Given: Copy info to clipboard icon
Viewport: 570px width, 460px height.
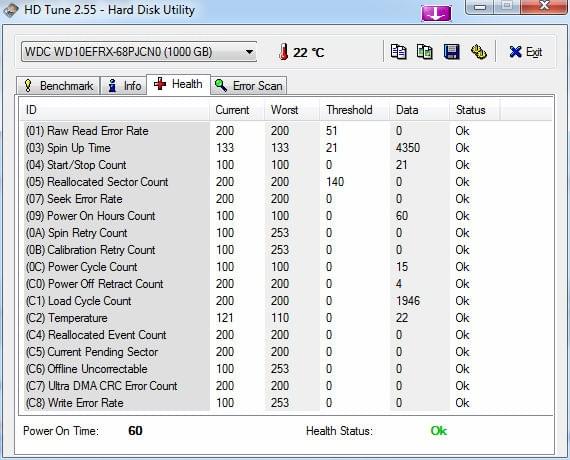Looking at the screenshot, I should pyautogui.click(x=399, y=52).
